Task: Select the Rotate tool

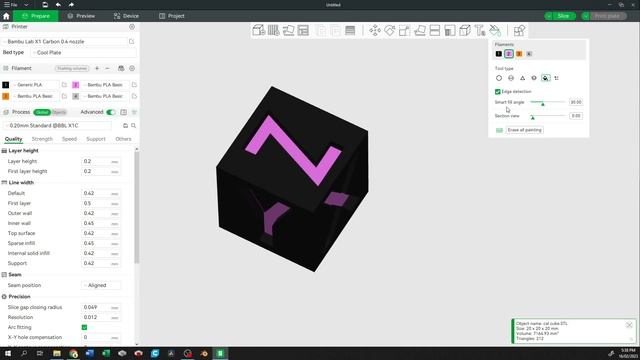Action: [390, 30]
